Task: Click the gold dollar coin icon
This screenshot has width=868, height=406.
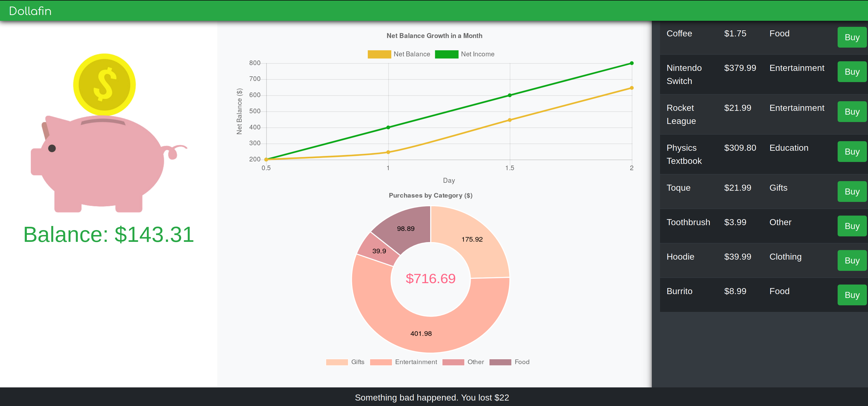Action: 105,85
